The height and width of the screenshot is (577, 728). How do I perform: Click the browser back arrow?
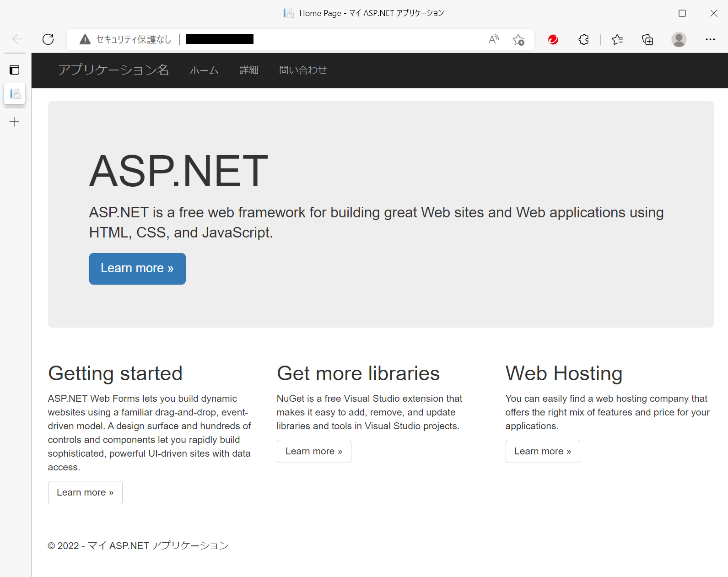18,39
